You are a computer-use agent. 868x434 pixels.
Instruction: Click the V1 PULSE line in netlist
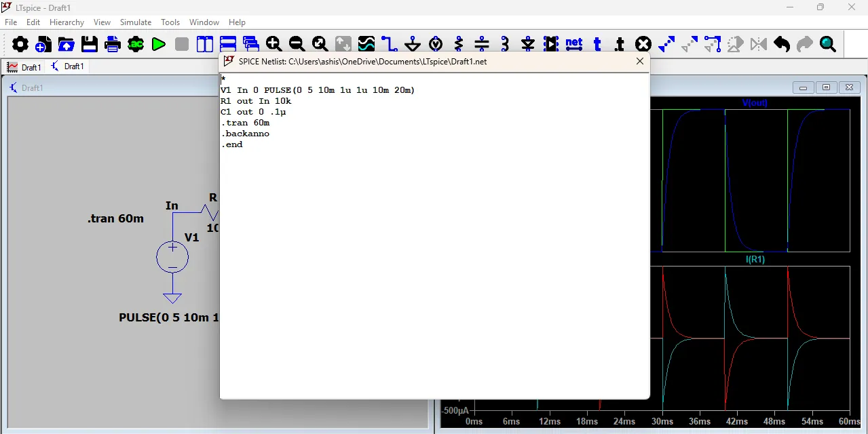318,90
